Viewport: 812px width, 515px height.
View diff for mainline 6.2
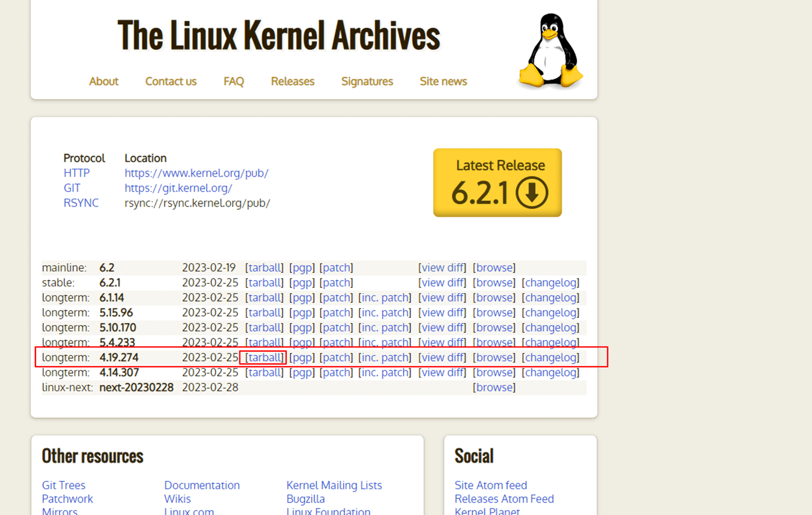click(x=442, y=267)
